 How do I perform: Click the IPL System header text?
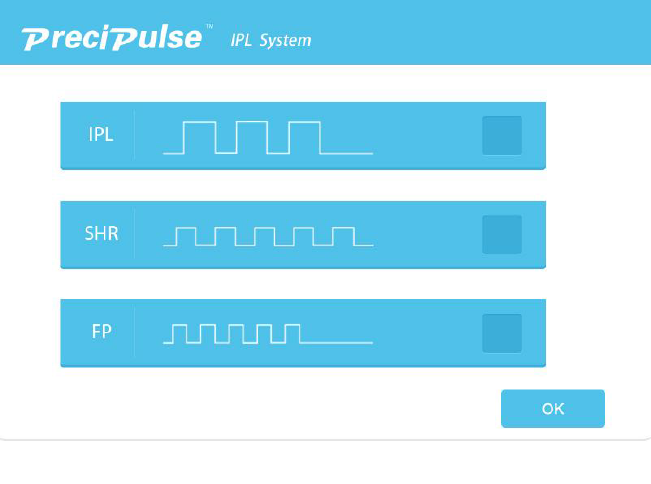pyautogui.click(x=271, y=41)
